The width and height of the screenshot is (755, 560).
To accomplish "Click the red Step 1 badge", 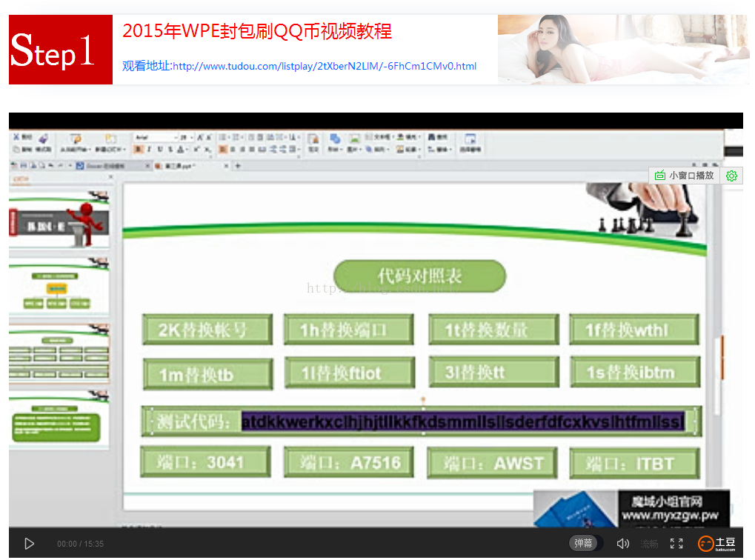I will pos(61,50).
